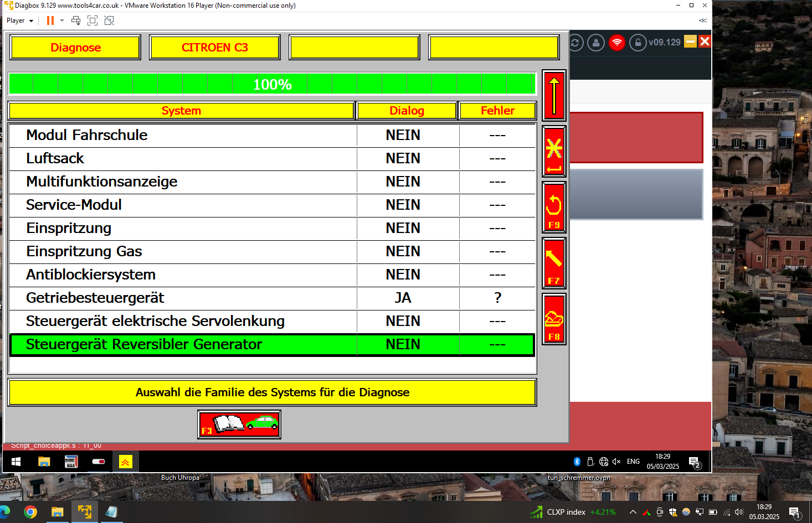Select the Luftsack system row
This screenshot has width=812, height=523.
click(x=273, y=159)
